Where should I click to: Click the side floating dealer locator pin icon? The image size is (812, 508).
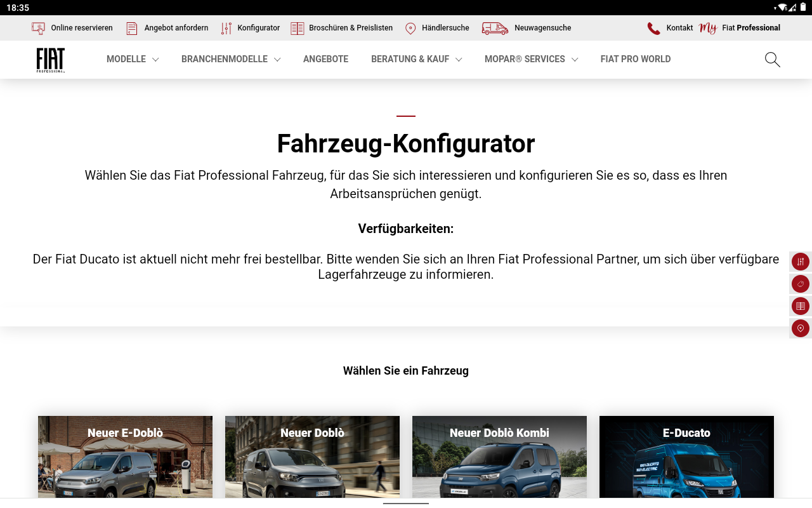(x=801, y=328)
